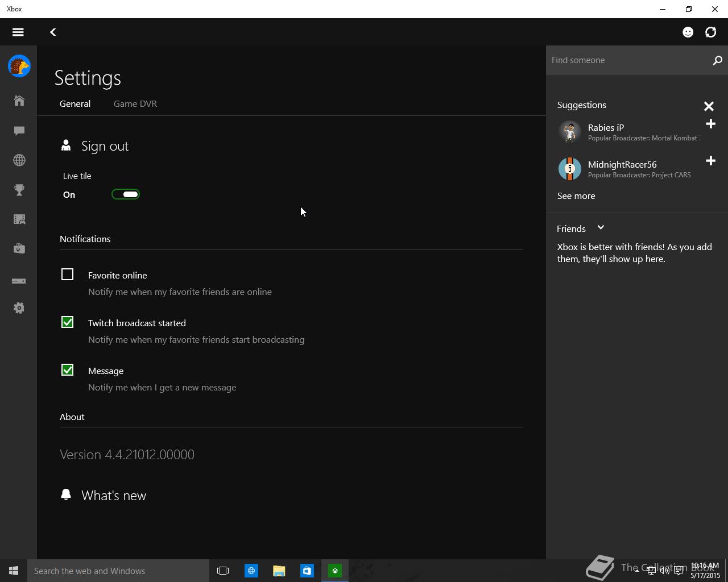
Task: Open the browser globe icon in taskbar
Action: [251, 571]
